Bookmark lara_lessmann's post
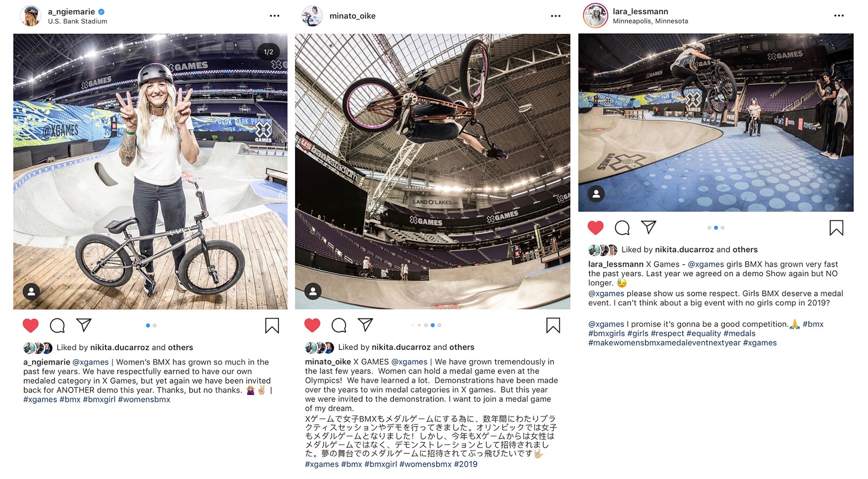Screen dimensions: 868x479 tap(837, 228)
